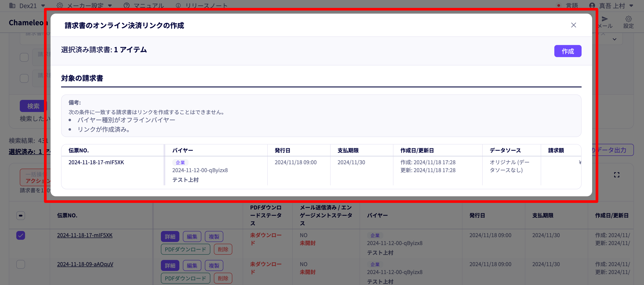
Task: Expand the 真吾 上村 user menu
Action: click(x=611, y=5)
